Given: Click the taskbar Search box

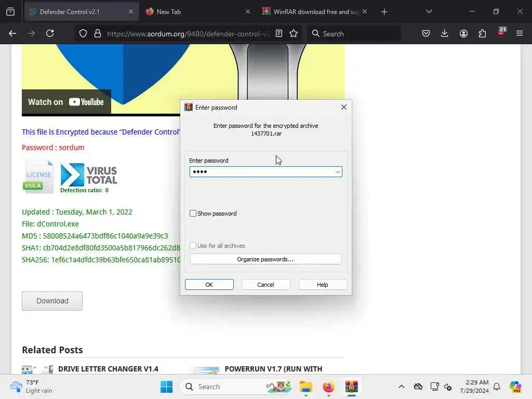Looking at the screenshot, I should [237, 387].
